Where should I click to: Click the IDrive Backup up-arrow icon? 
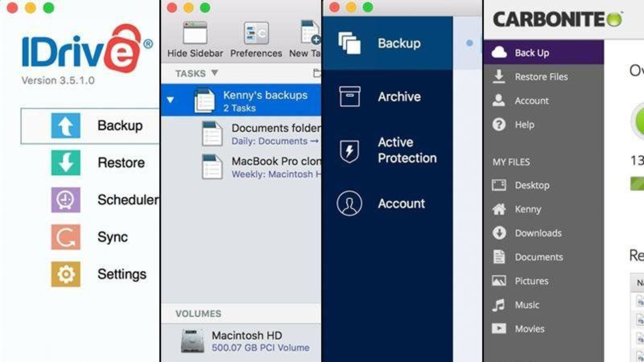pyautogui.click(x=66, y=126)
